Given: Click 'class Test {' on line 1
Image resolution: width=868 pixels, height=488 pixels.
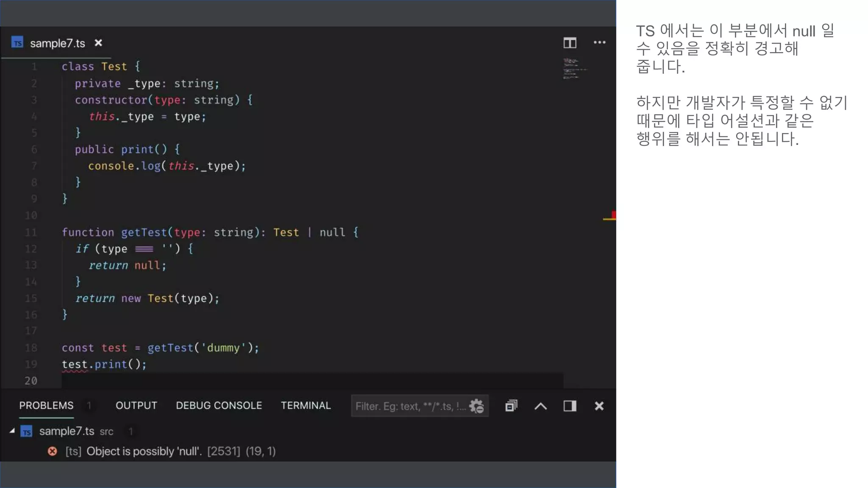Looking at the screenshot, I should 101,67.
